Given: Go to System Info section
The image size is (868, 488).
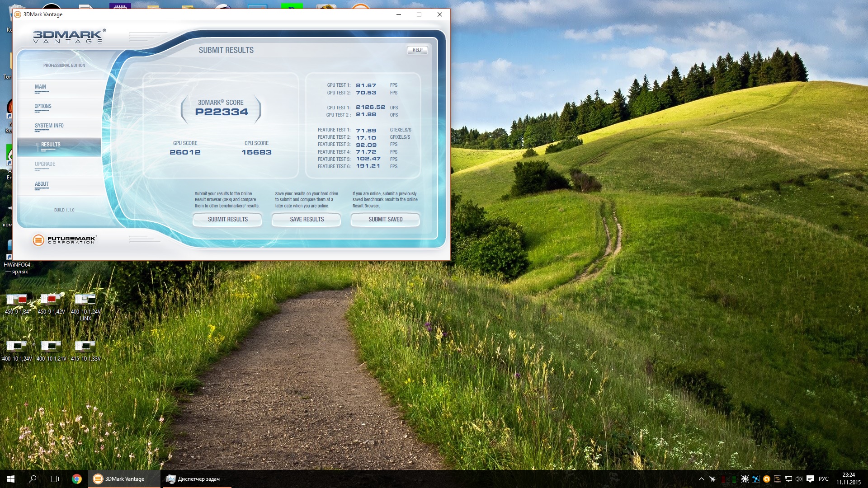Looking at the screenshot, I should 49,126.
